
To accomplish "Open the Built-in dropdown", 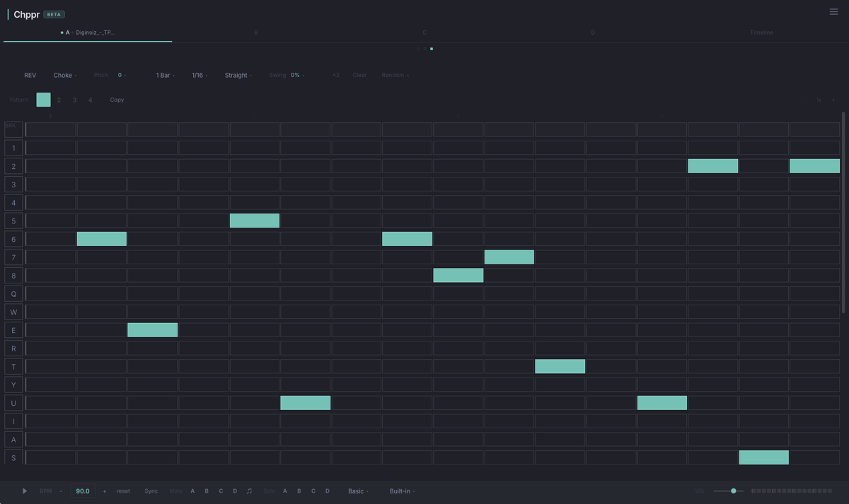I will tap(402, 491).
